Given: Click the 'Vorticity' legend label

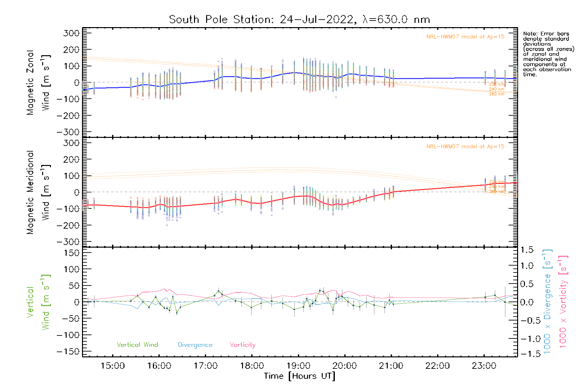Looking at the screenshot, I should coord(242,345).
